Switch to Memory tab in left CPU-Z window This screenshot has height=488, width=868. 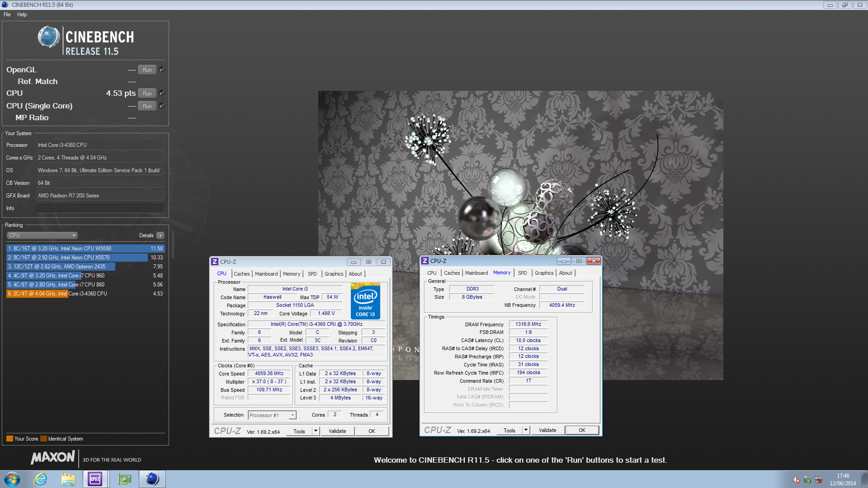tap(292, 274)
